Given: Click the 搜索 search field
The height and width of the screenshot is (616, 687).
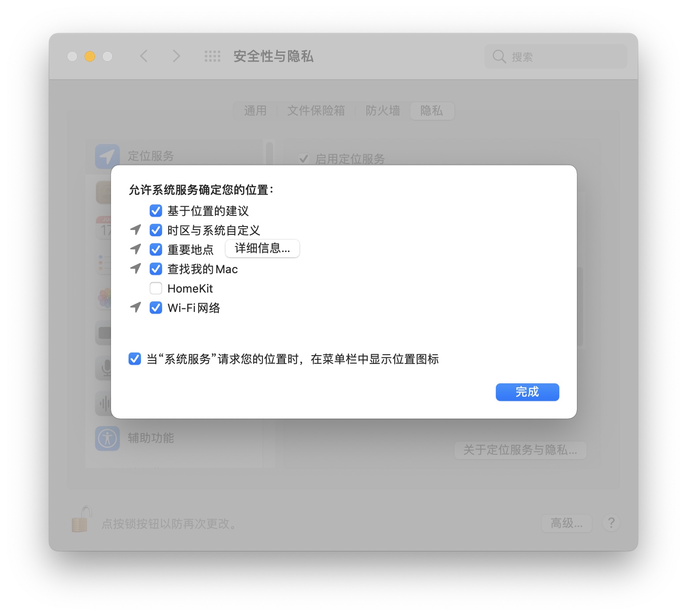Looking at the screenshot, I should [x=555, y=56].
